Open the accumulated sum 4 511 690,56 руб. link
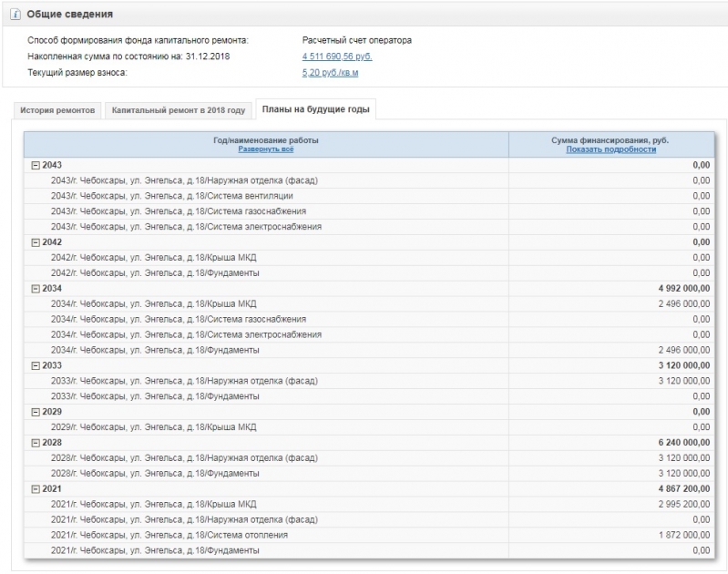The height and width of the screenshot is (574, 728). (337, 56)
